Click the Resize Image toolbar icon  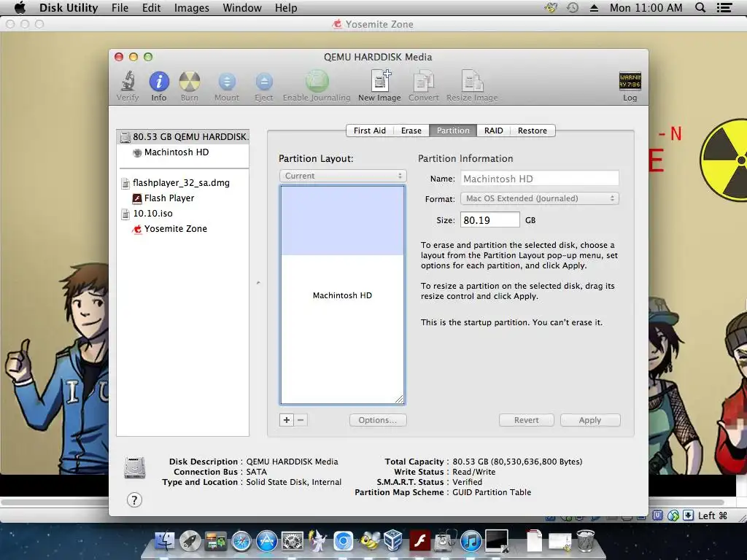tap(472, 86)
